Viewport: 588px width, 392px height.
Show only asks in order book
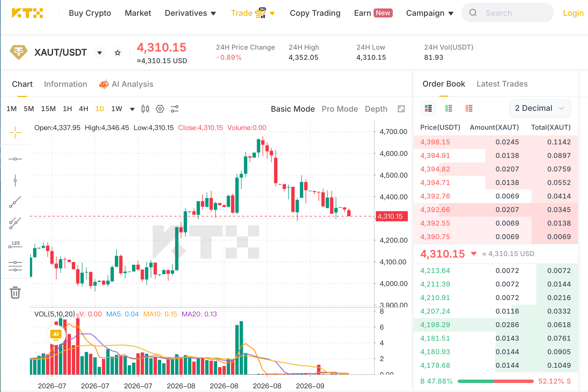pos(469,108)
